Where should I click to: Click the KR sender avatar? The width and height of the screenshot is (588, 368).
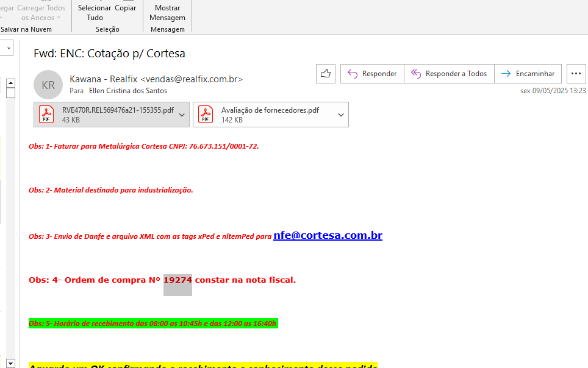pyautogui.click(x=48, y=85)
